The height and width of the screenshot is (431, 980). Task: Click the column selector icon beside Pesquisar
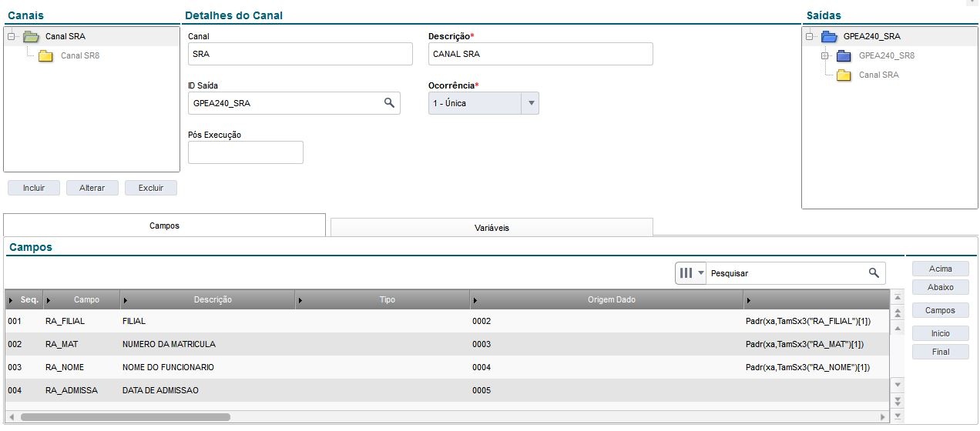coord(686,272)
